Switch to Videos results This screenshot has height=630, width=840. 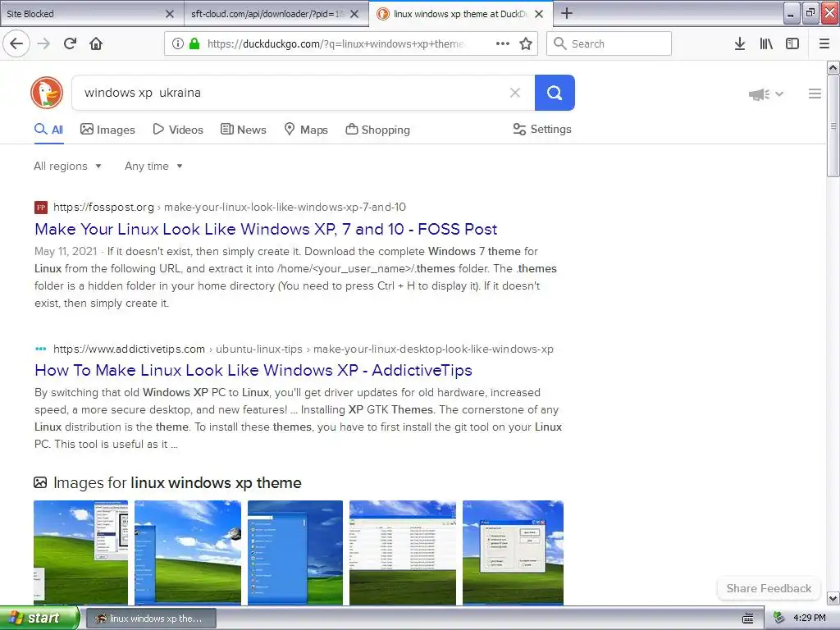[x=178, y=130]
